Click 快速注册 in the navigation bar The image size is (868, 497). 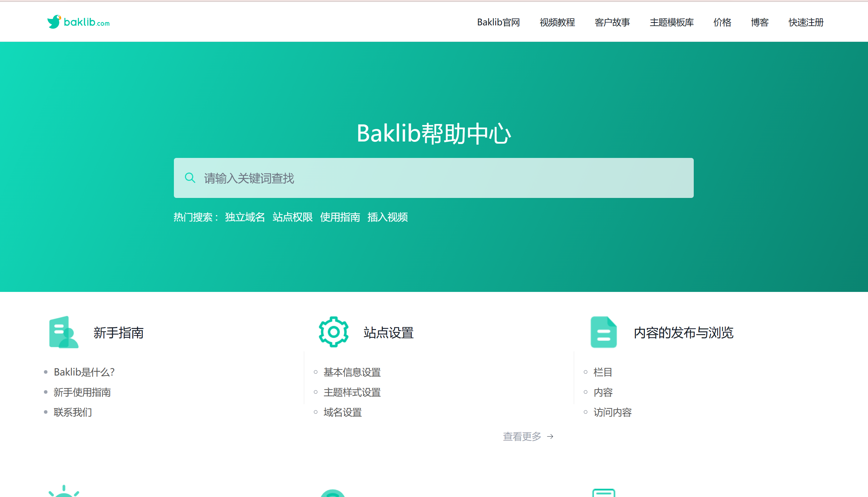[806, 22]
